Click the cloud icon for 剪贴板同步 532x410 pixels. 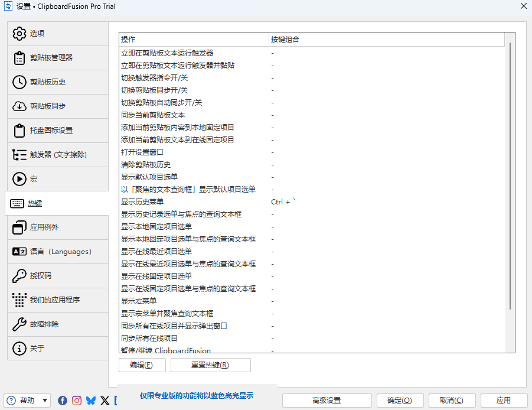pyautogui.click(x=19, y=106)
